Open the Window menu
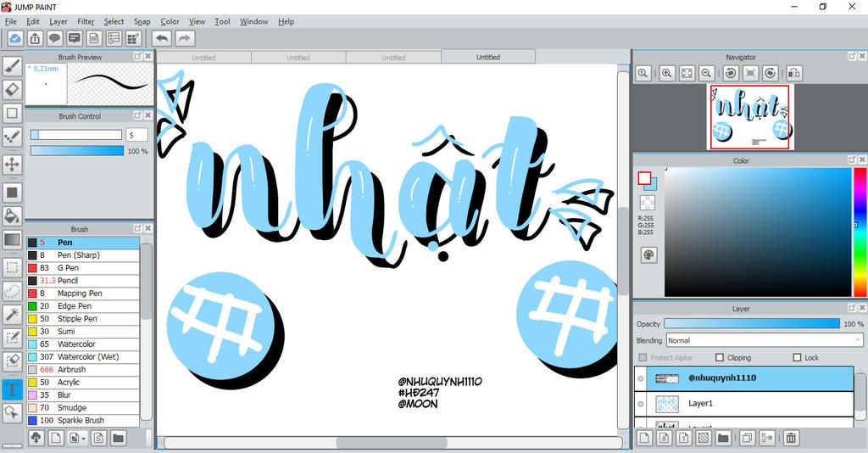 pyautogui.click(x=254, y=21)
